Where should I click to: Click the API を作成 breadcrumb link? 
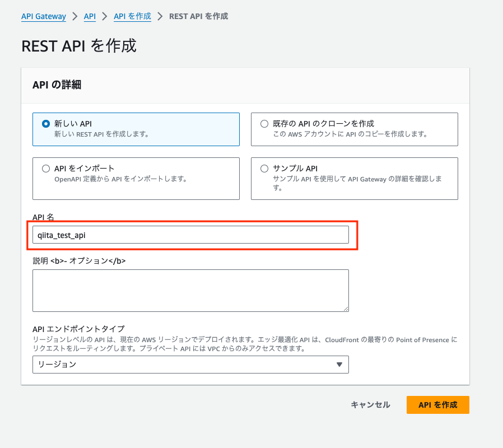point(132,16)
